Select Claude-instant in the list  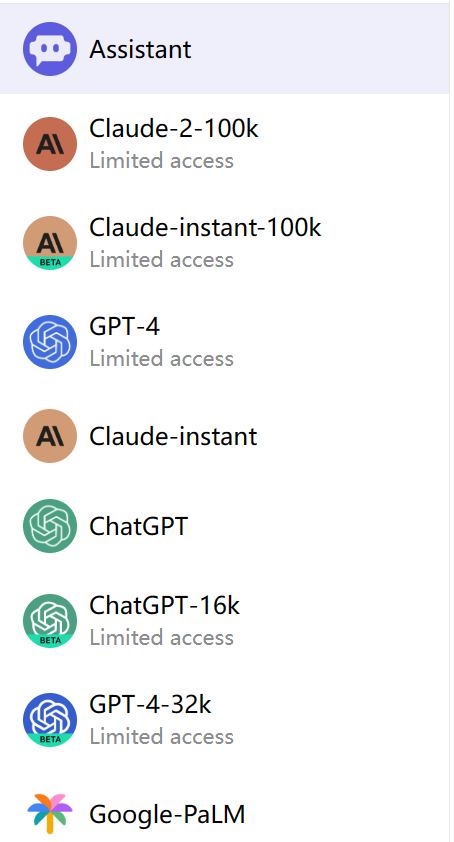click(x=225, y=436)
